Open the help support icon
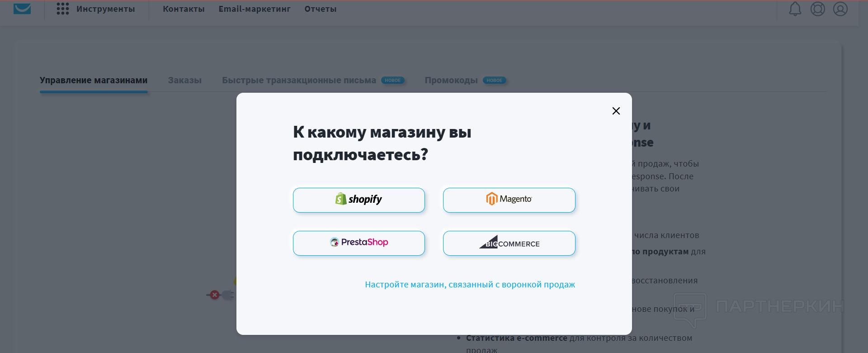 point(818,9)
